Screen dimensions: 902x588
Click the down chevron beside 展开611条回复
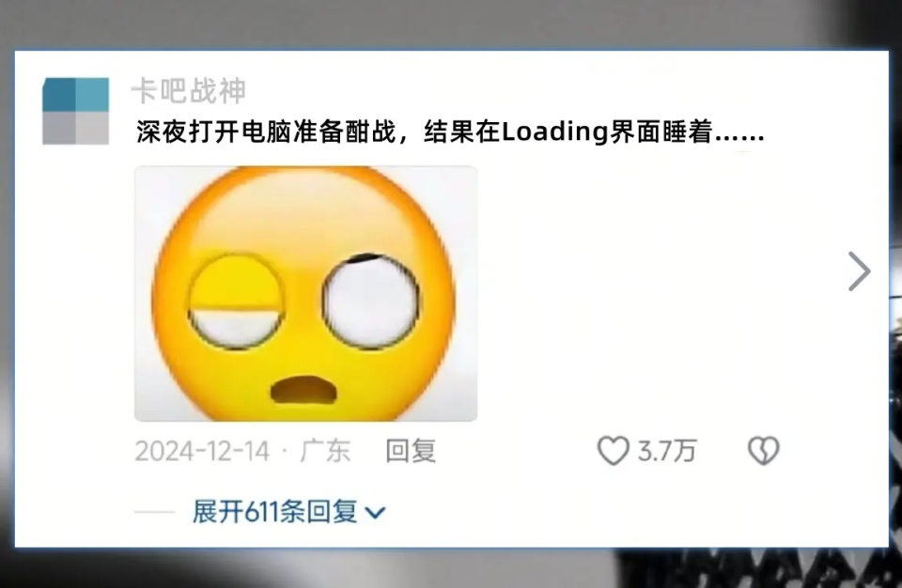pos(375,512)
